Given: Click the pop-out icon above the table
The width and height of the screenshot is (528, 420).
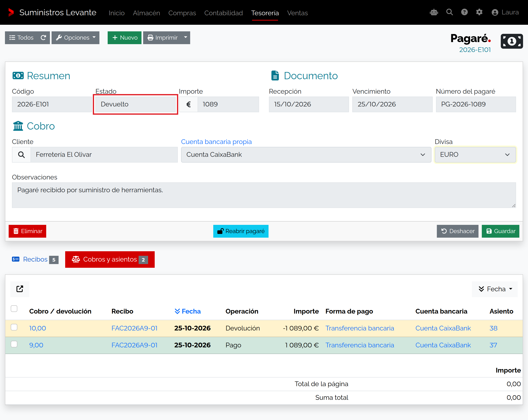Looking at the screenshot, I should click(x=20, y=289).
